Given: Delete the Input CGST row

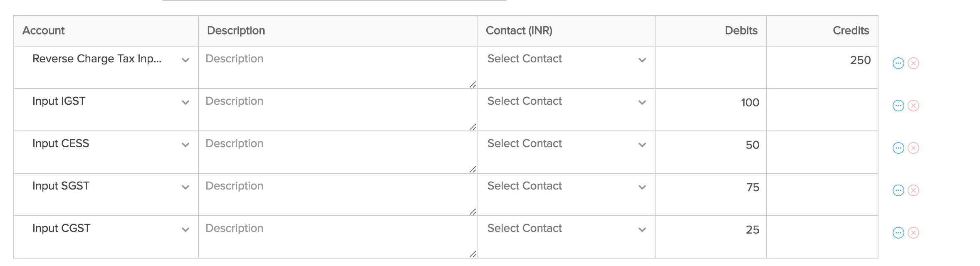Looking at the screenshot, I should pos(913,233).
